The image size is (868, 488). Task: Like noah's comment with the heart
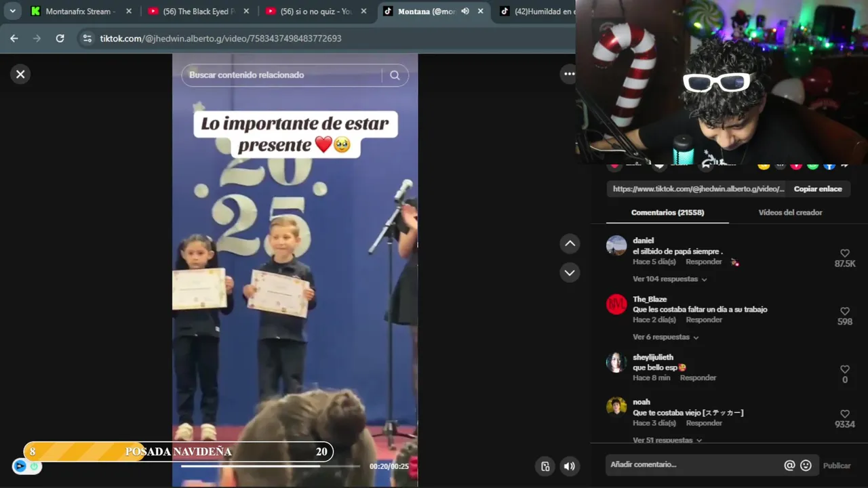point(845,413)
